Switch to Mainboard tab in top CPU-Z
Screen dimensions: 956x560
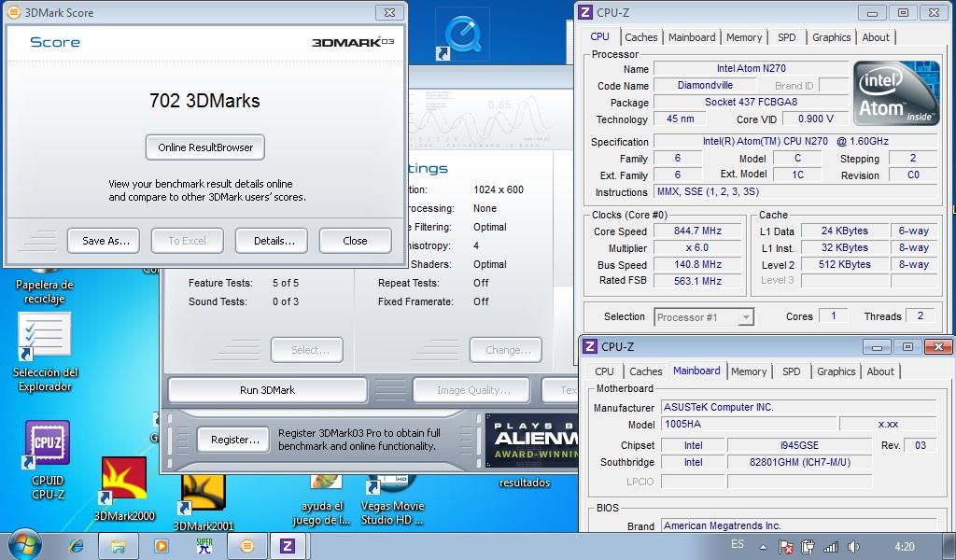point(692,37)
